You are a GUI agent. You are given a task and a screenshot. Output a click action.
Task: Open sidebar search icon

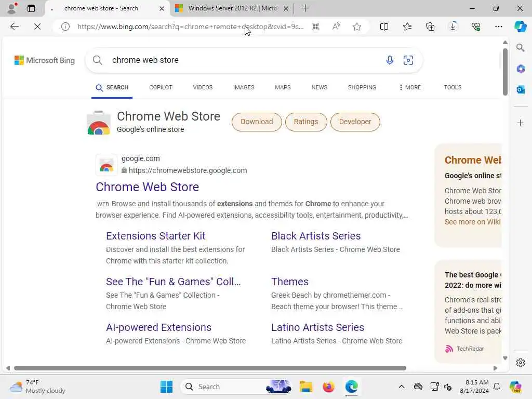pyautogui.click(x=521, y=47)
